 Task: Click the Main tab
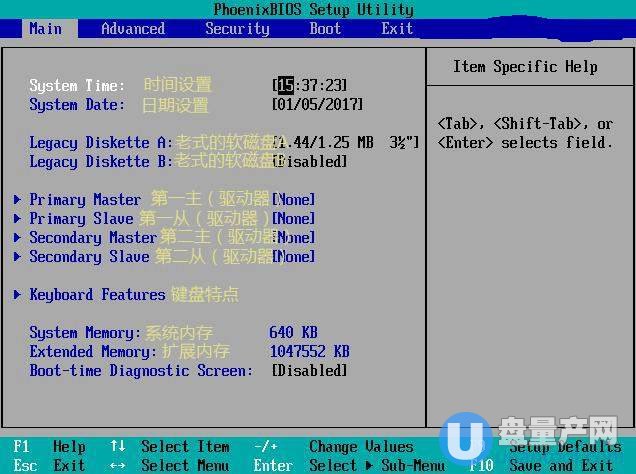45,28
